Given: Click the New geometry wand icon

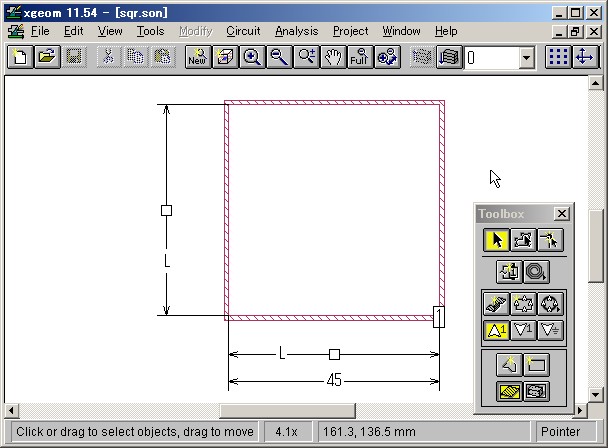Looking at the screenshot, I should 198,57.
